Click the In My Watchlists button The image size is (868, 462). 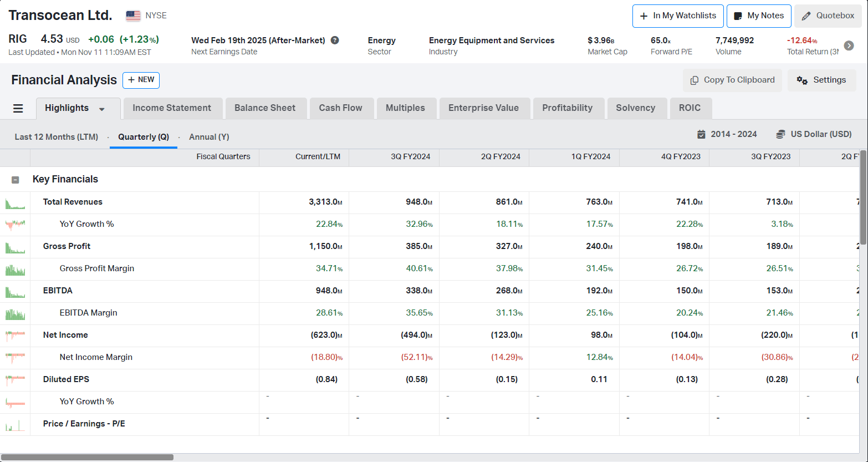coord(677,16)
